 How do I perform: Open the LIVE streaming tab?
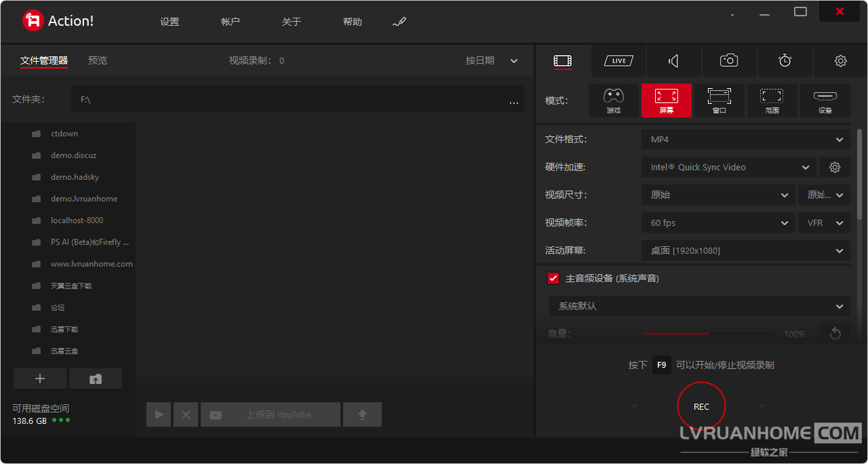pyautogui.click(x=618, y=61)
